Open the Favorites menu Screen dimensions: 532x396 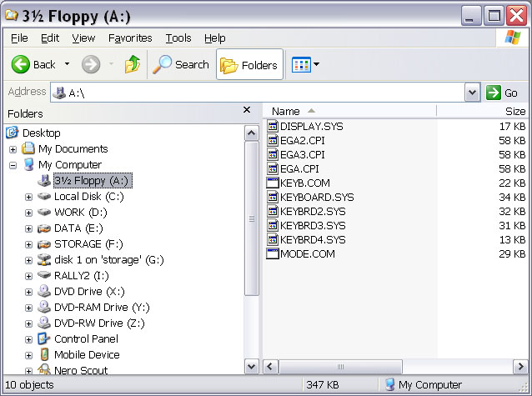(130, 38)
